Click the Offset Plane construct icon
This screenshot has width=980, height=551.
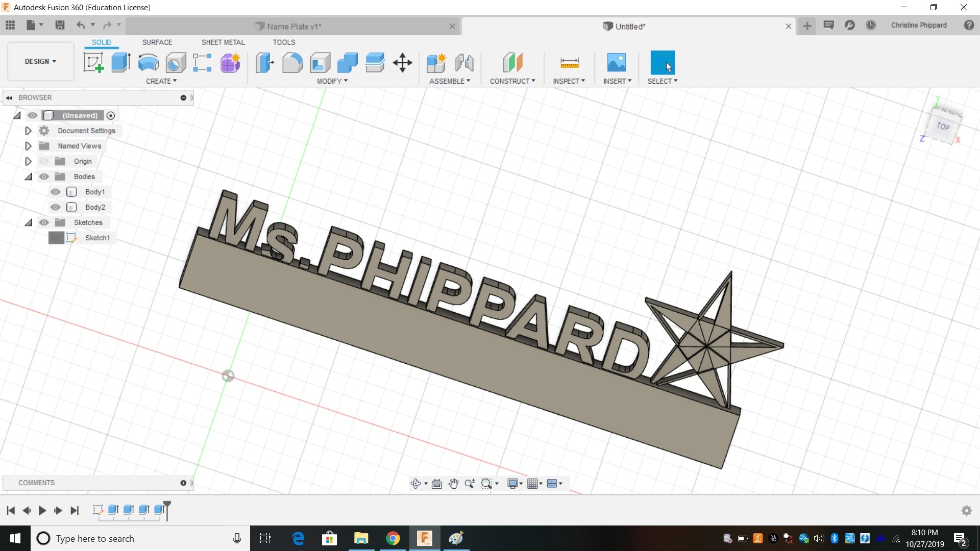point(513,63)
